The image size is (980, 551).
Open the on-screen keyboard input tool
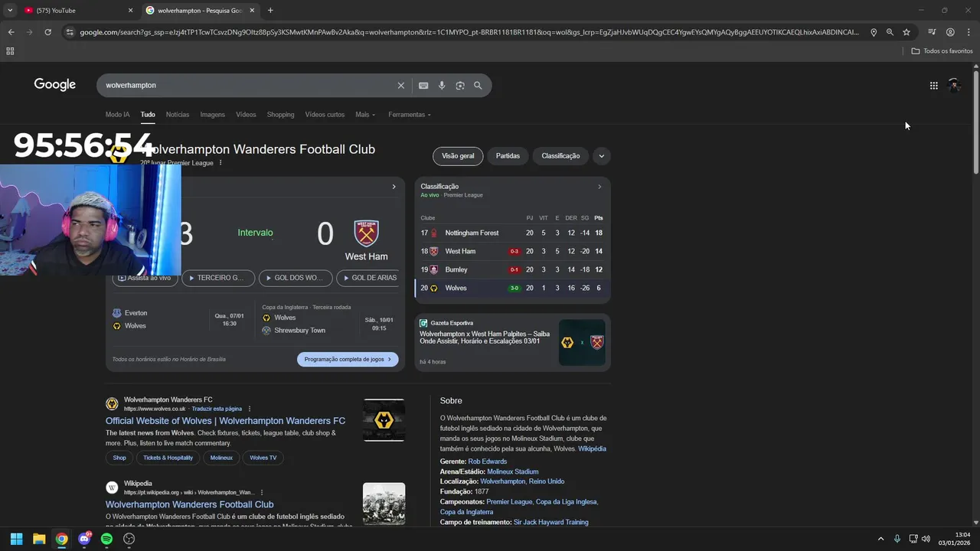tap(423, 86)
